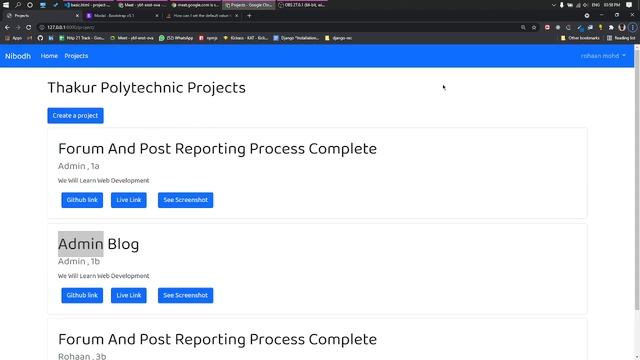Bookmark this page with the star icon

[534, 27]
